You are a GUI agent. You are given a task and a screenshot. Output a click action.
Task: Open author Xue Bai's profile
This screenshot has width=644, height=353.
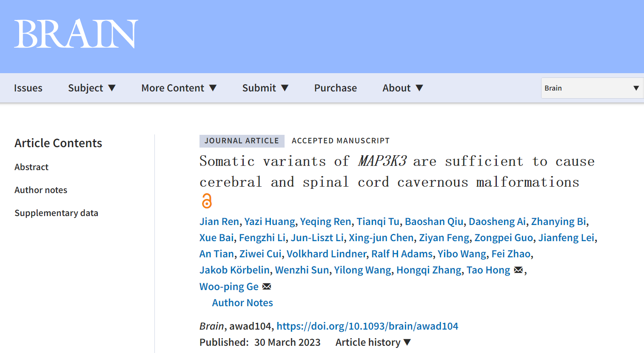pos(217,238)
